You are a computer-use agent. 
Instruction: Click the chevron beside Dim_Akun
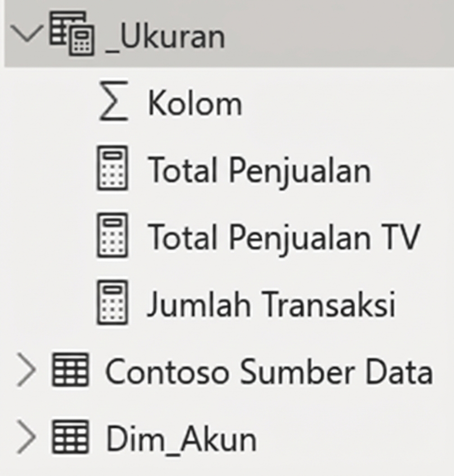tap(27, 435)
